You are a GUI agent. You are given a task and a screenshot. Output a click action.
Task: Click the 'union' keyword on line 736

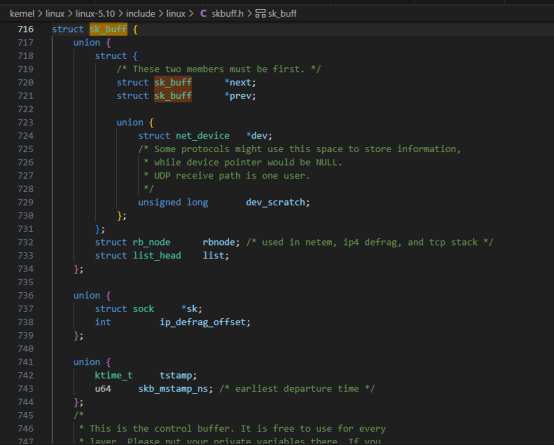[x=87, y=295]
